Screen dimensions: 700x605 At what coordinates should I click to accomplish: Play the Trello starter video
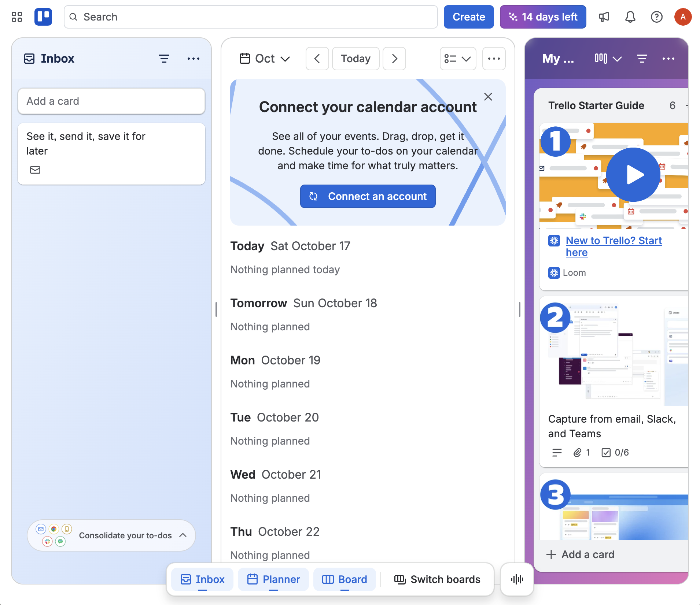[633, 175]
